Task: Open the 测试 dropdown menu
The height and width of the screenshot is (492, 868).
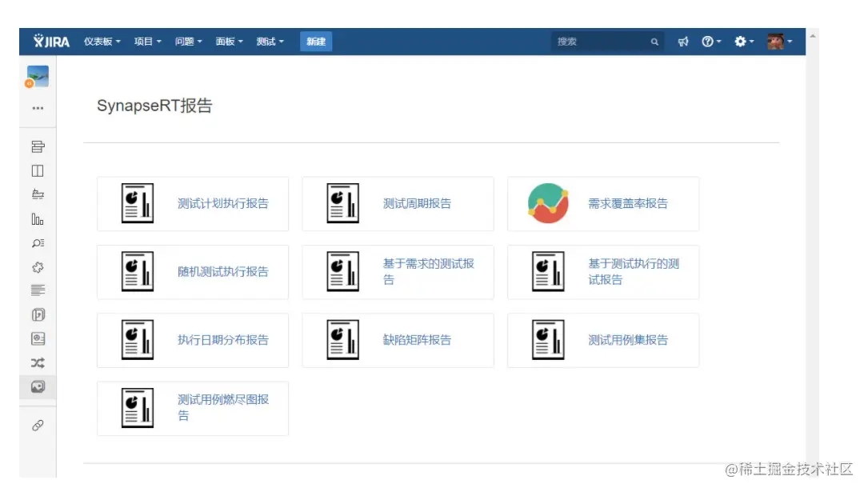Action: [x=270, y=42]
